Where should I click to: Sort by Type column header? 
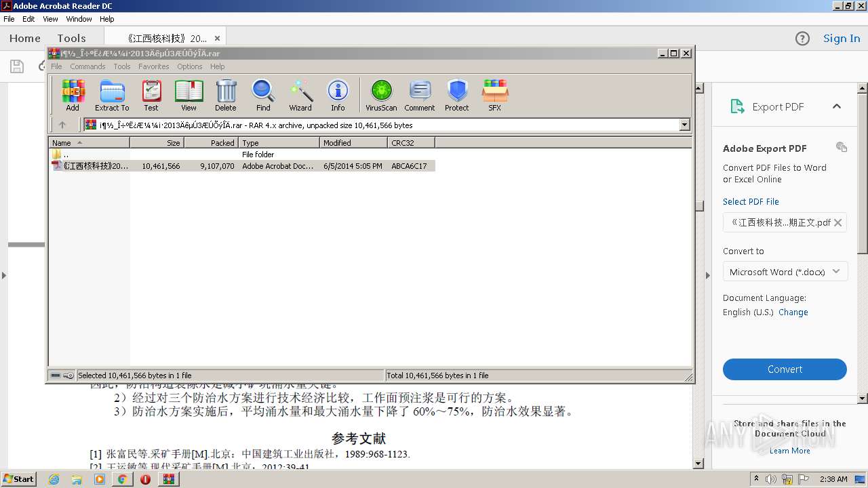[x=279, y=143]
